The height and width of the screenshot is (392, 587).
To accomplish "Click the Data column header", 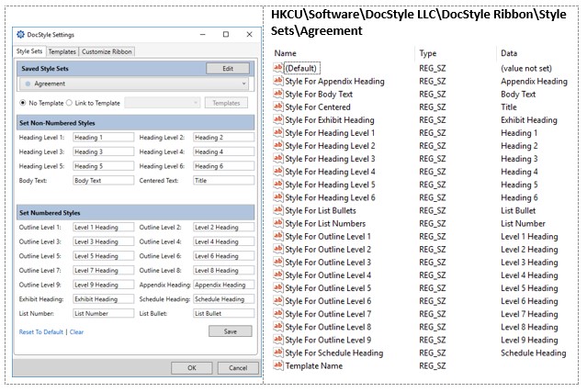I will tap(509, 53).
